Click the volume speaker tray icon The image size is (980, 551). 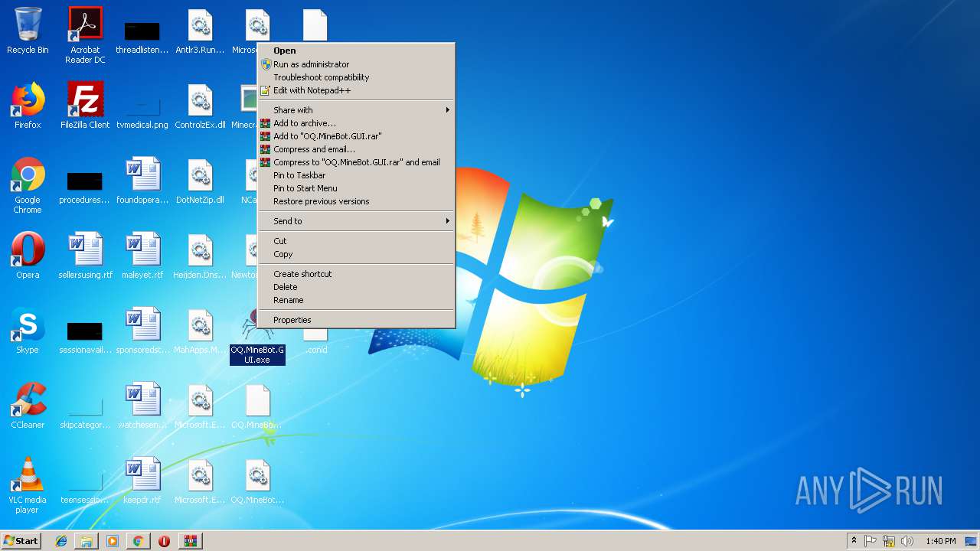pyautogui.click(x=907, y=541)
